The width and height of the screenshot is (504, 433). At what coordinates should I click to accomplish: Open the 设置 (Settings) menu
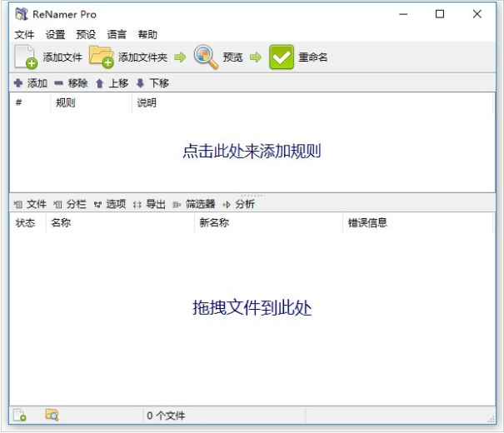click(x=55, y=34)
